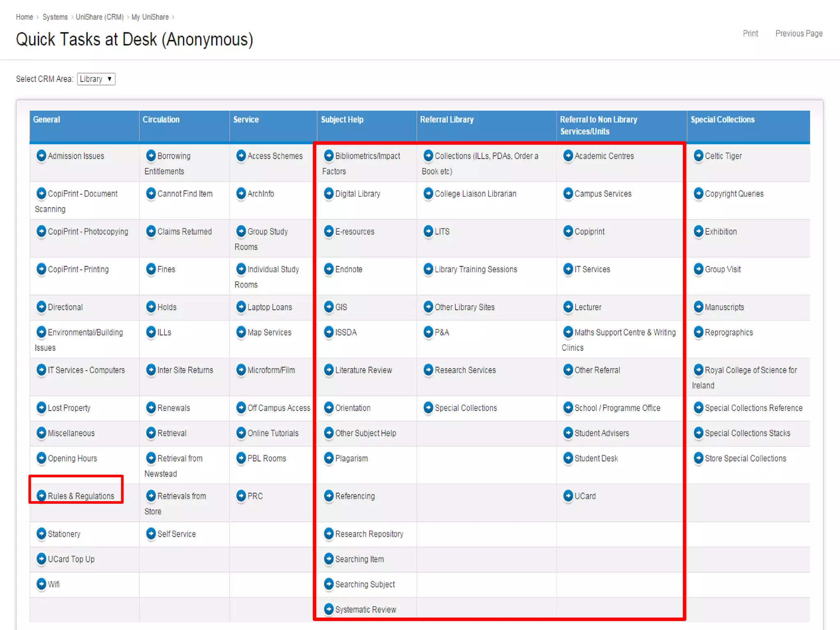
Task: Choose Off Campus Access service task
Action: pyautogui.click(x=278, y=408)
